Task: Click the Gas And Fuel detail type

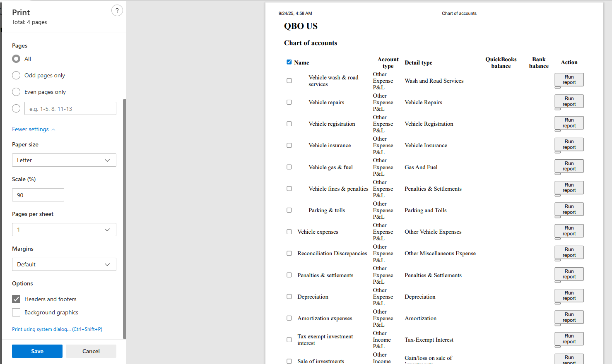Action: point(421,167)
